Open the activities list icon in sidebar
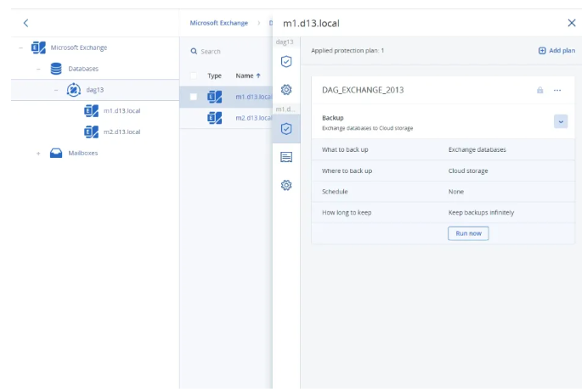 click(x=286, y=157)
